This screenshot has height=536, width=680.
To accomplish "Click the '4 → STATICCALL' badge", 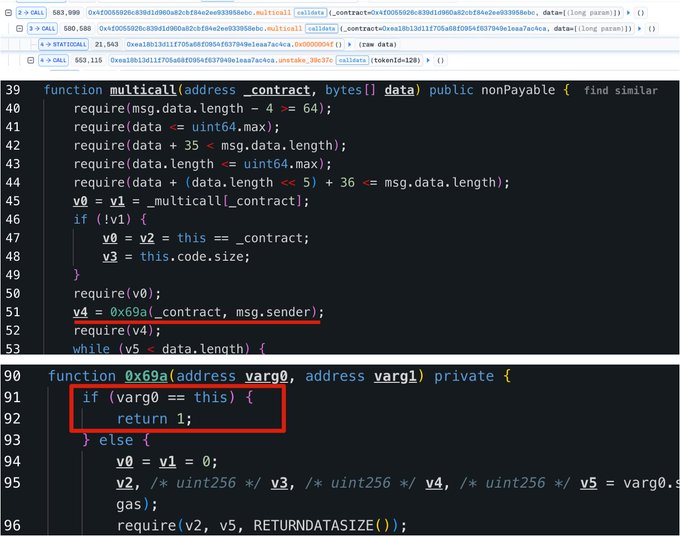I will pos(63,44).
